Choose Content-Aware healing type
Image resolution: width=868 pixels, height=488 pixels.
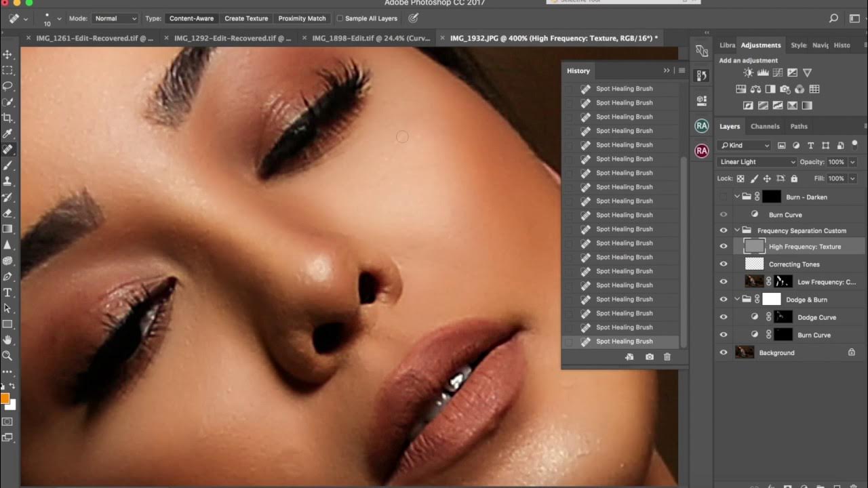(191, 18)
